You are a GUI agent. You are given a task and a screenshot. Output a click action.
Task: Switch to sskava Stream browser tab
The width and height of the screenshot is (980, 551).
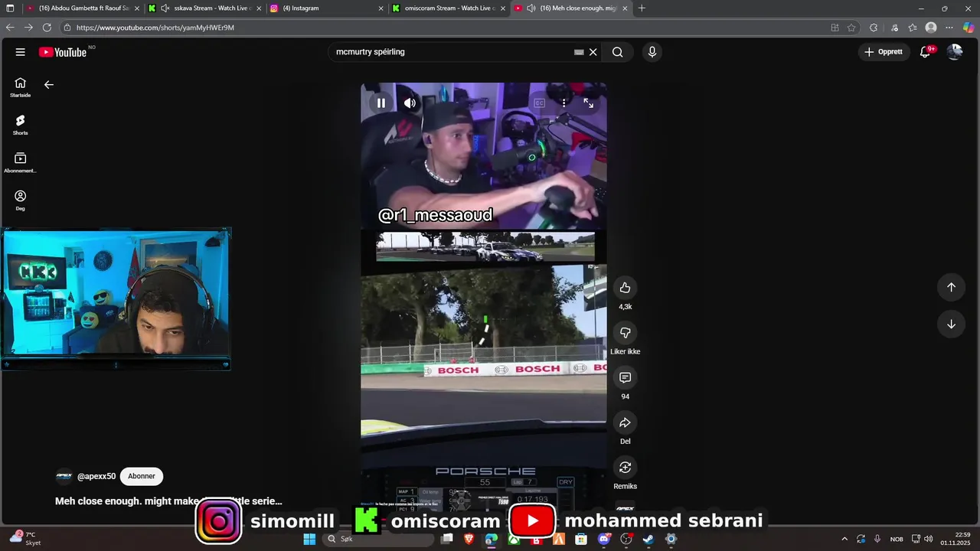pyautogui.click(x=205, y=8)
